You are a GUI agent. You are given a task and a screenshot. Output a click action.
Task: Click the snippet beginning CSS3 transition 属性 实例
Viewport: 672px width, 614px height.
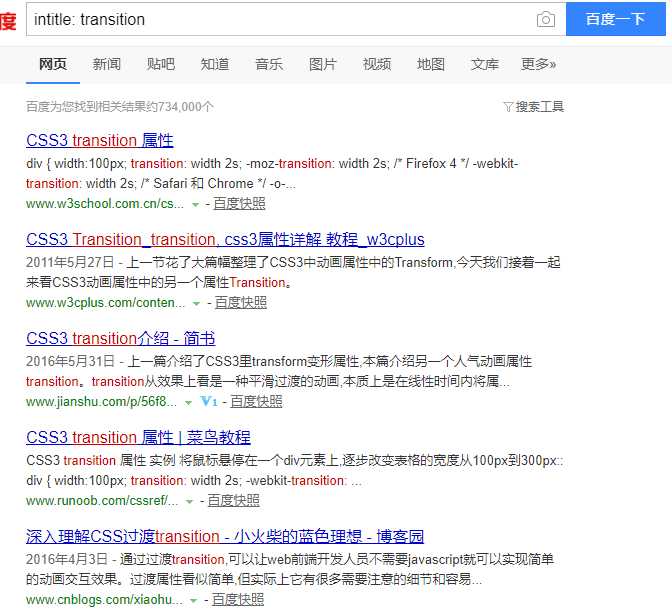295,470
